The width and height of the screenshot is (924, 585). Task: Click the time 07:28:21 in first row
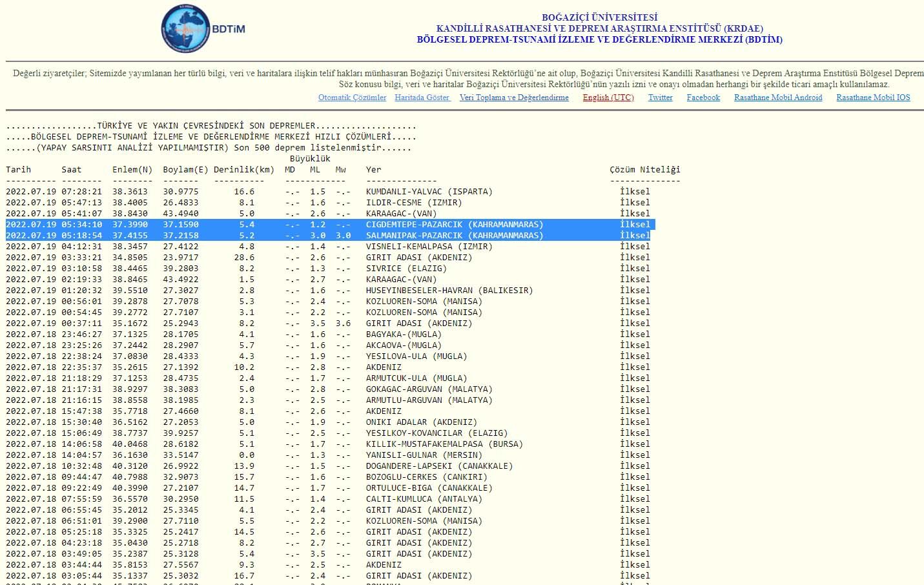tap(82, 192)
